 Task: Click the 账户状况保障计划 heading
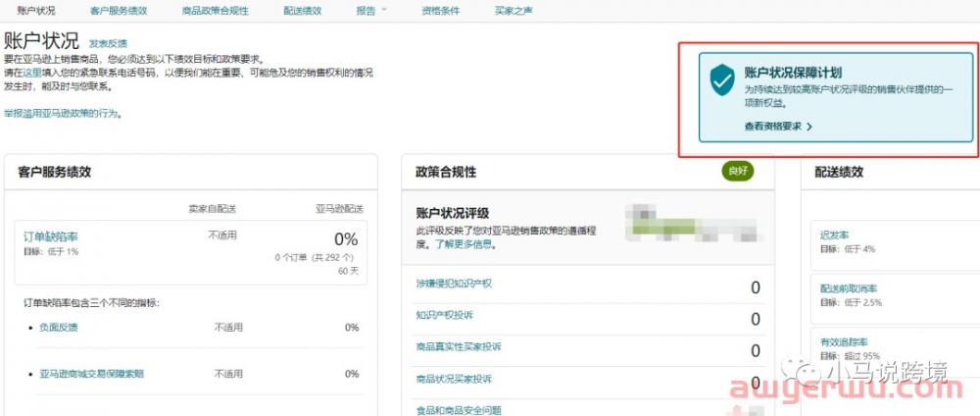(x=793, y=73)
